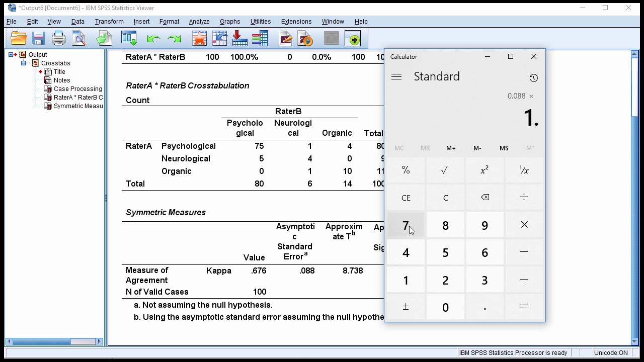Viewport: 644px width, 362px height.
Task: Select Case Processing item in outline
Action: (78, 89)
